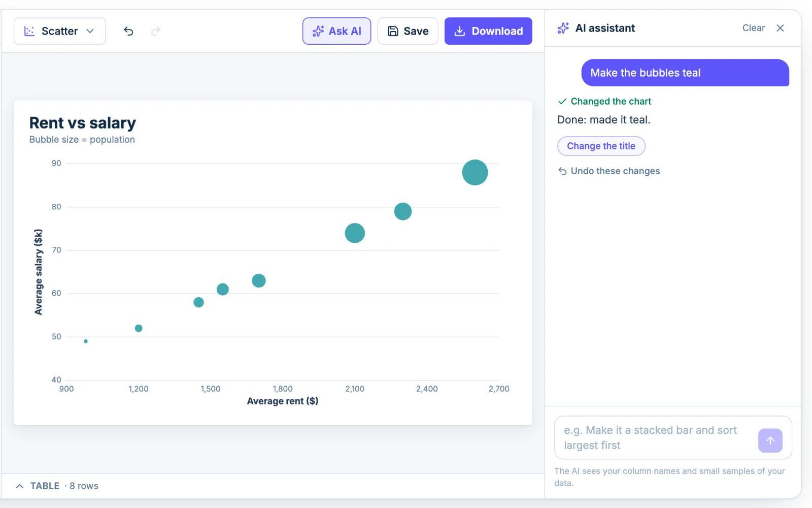812x508 pixels.
Task: Open the Scatter chart type dropdown
Action: coord(59,31)
